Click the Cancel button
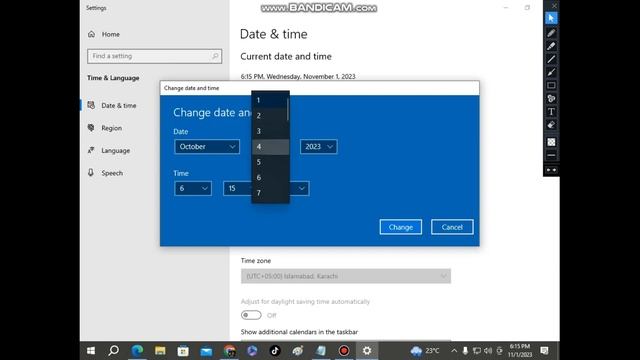 point(452,227)
